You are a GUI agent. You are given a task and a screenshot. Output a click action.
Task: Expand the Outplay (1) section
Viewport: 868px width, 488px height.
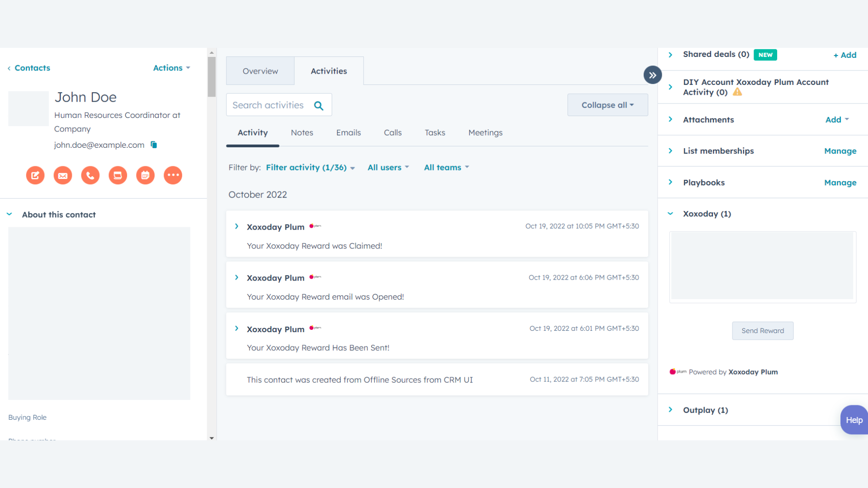(670, 410)
